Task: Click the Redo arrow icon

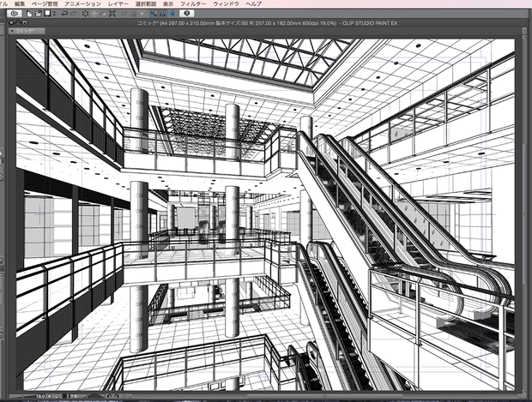Action: click(x=73, y=14)
